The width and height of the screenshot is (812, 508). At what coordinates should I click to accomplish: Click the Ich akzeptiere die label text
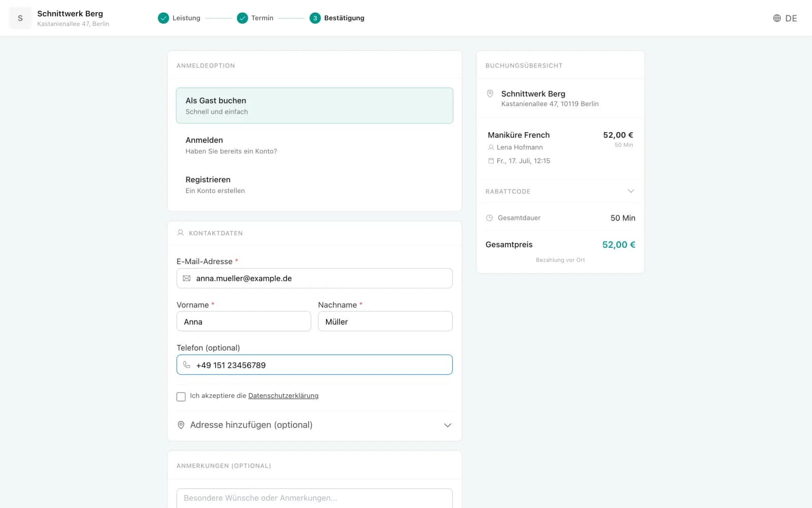coord(218,396)
